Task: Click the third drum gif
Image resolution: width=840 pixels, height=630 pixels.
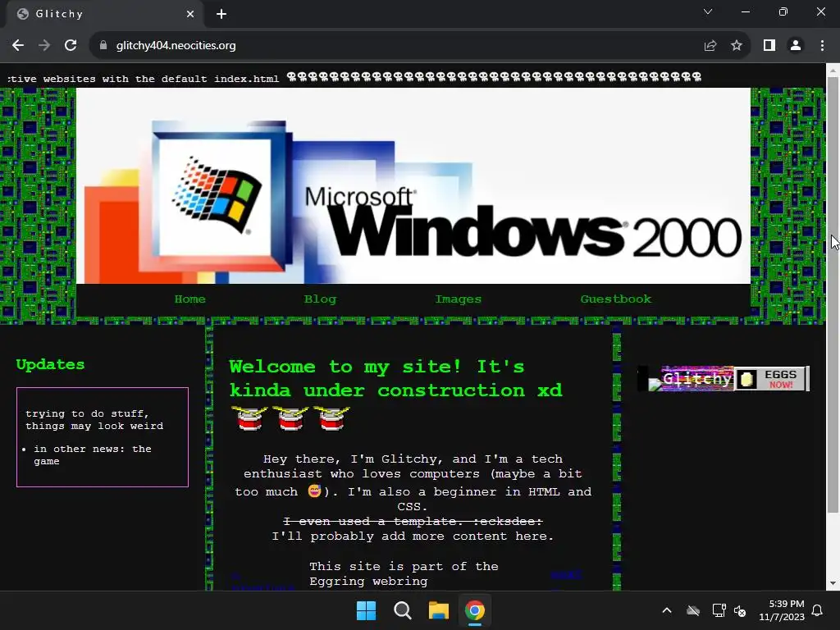Action: (331, 418)
